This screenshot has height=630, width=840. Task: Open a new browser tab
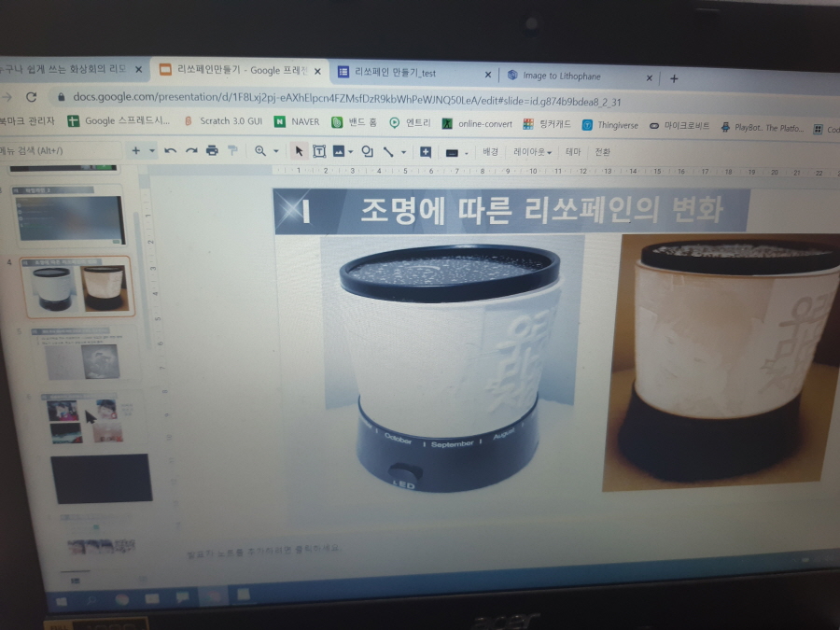(x=674, y=78)
